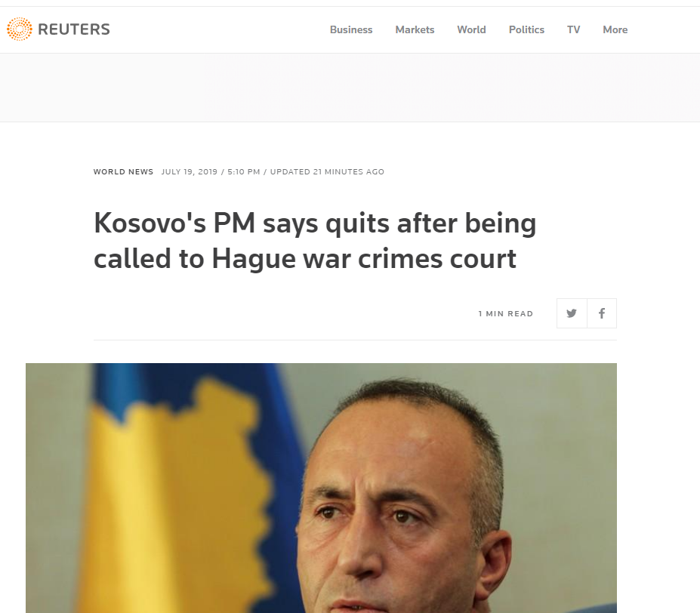Image resolution: width=700 pixels, height=613 pixels.
Task: Click the Kosovo's PM headline first line
Action: 315,223
